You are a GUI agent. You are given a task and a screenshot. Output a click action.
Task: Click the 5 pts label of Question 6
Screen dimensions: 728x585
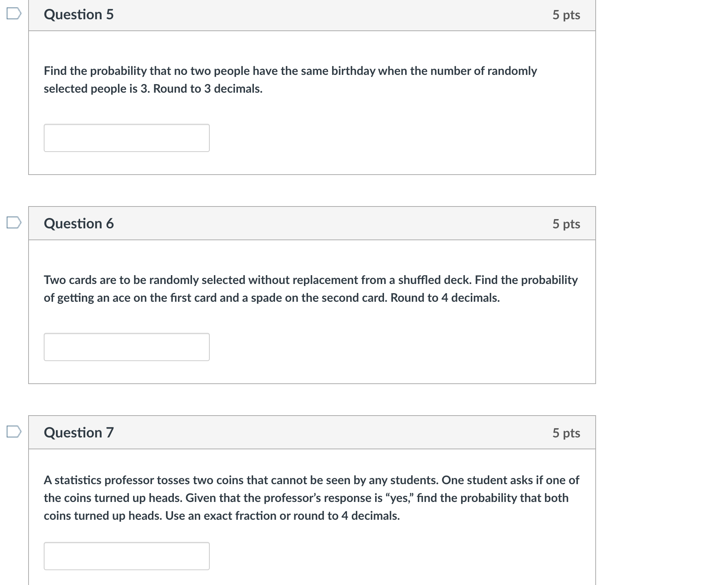[x=566, y=224]
